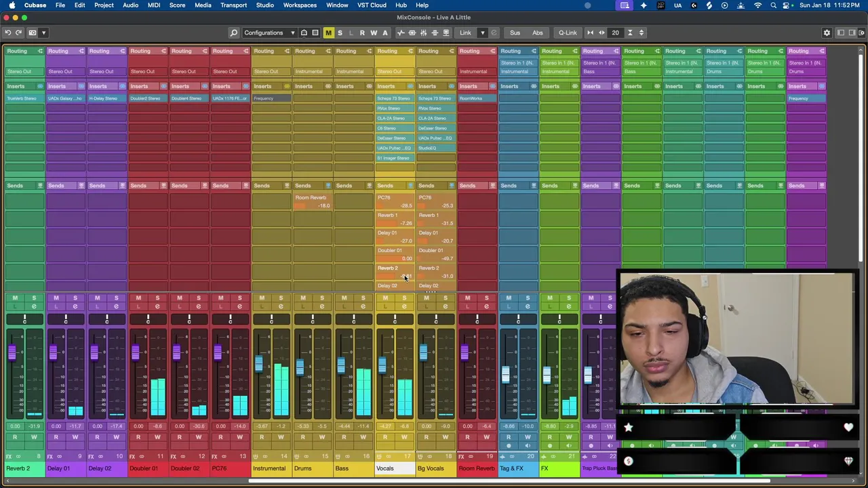Toggle the left zone layout icon

pyautogui.click(x=841, y=33)
